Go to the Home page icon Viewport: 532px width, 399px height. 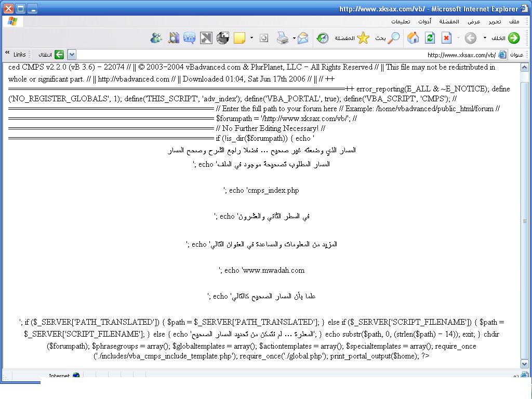coord(413,38)
